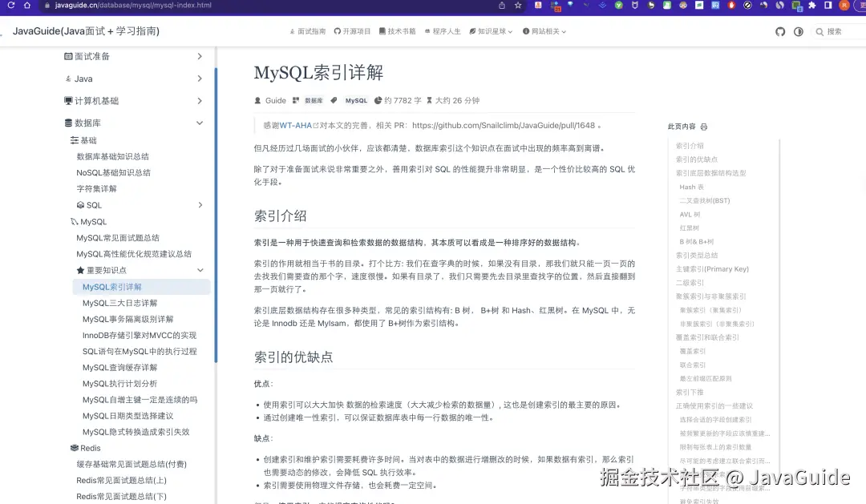Bookmark this page with the star icon

pos(518,5)
